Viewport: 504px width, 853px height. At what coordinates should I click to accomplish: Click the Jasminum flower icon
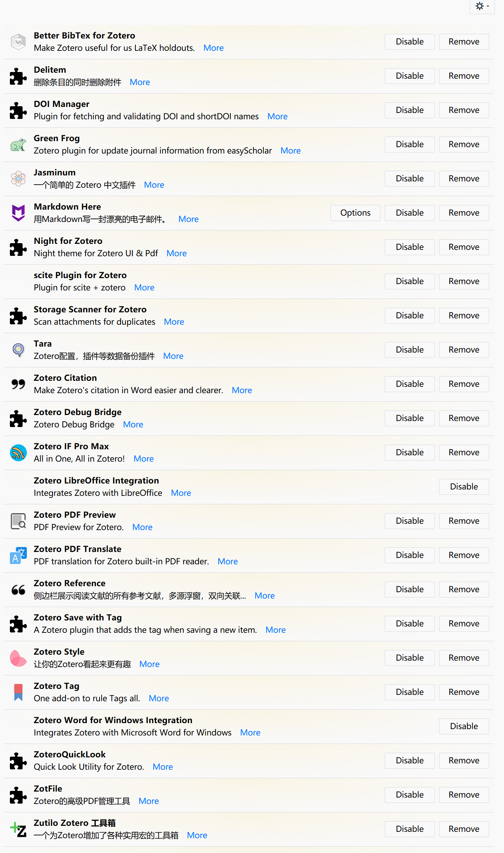(x=18, y=179)
